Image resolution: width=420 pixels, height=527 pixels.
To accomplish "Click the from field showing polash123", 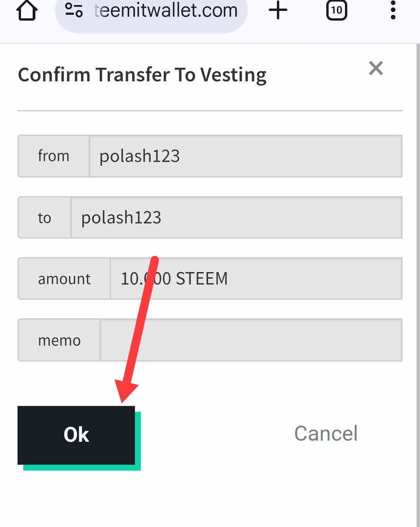I will tap(246, 156).
